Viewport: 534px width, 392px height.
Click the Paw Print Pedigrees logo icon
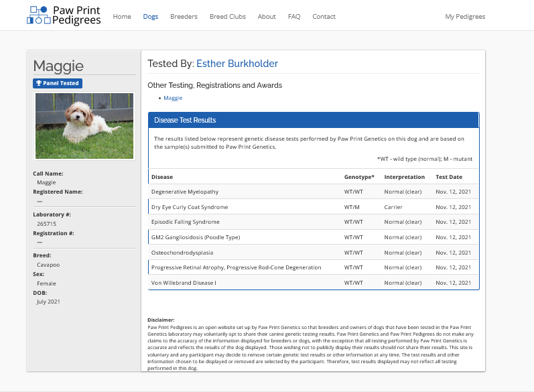pos(38,15)
